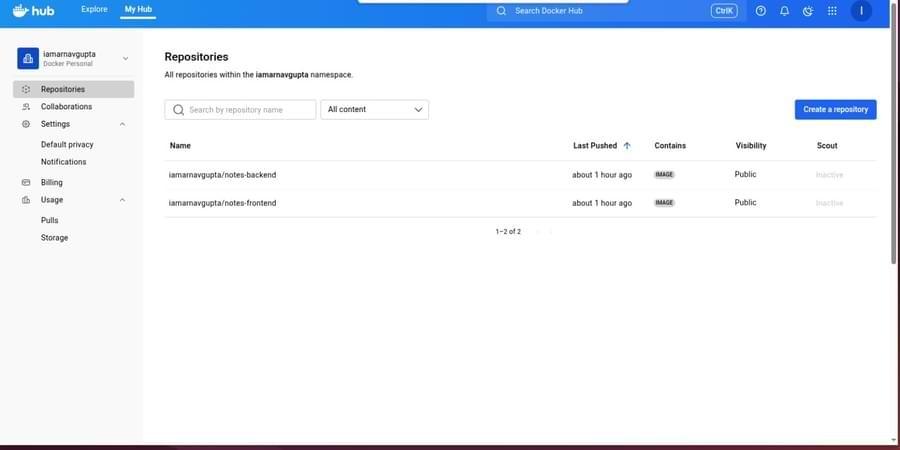The height and width of the screenshot is (450, 900).
Task: Click the Billing card icon
Action: click(x=25, y=183)
